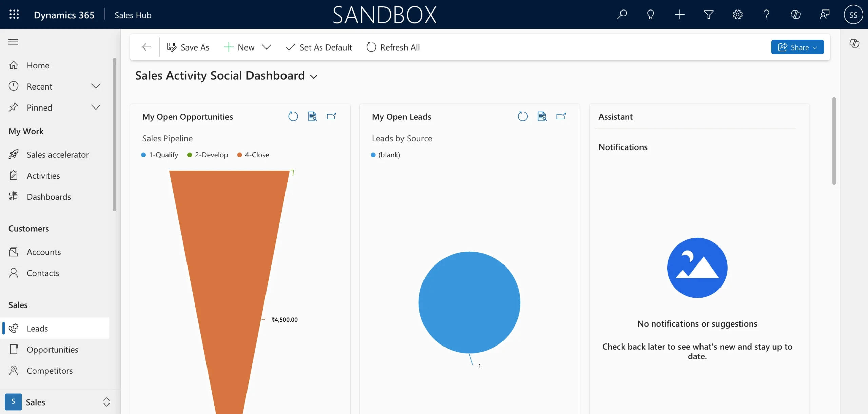Open Activities in sidebar

point(55,175)
